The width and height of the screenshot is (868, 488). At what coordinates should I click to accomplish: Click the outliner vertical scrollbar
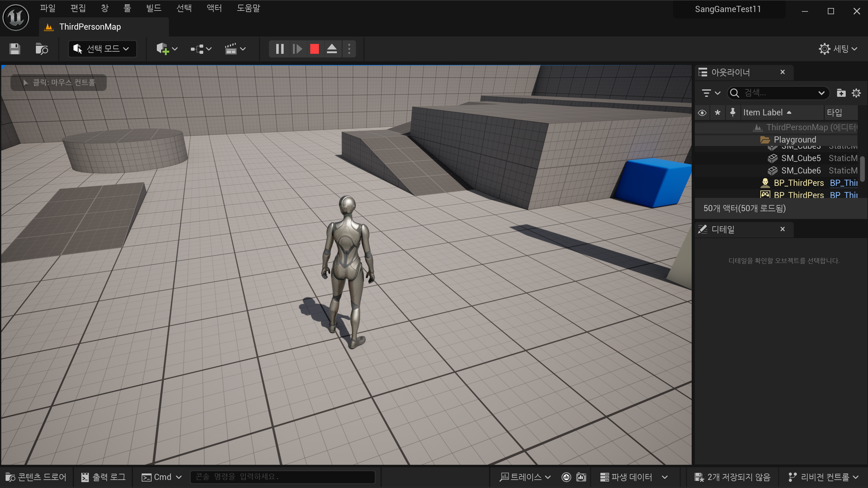pos(862,169)
